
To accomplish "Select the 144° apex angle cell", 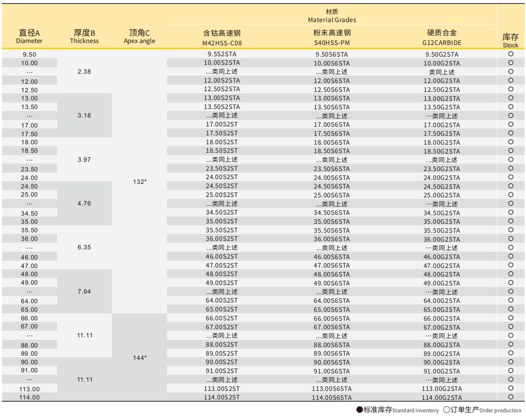I will coord(140,358).
